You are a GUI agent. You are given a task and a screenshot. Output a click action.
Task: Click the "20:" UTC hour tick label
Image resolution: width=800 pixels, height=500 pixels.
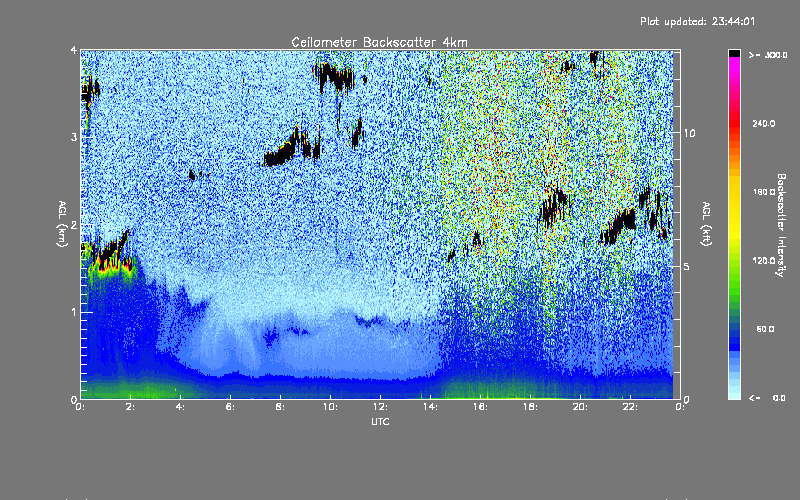[x=580, y=407]
